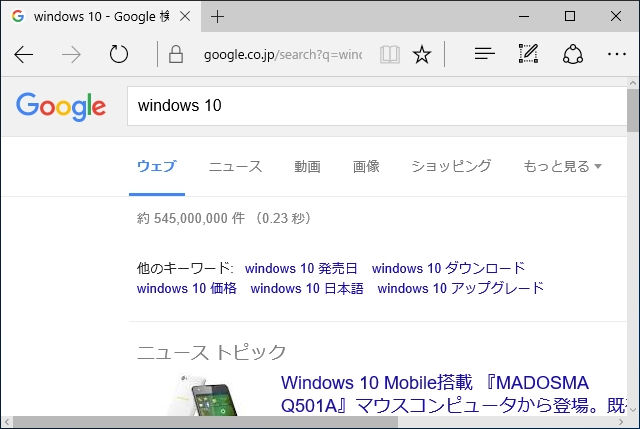This screenshot has width=640, height=429.
Task: Open the Hub lines icon
Action: point(484,53)
